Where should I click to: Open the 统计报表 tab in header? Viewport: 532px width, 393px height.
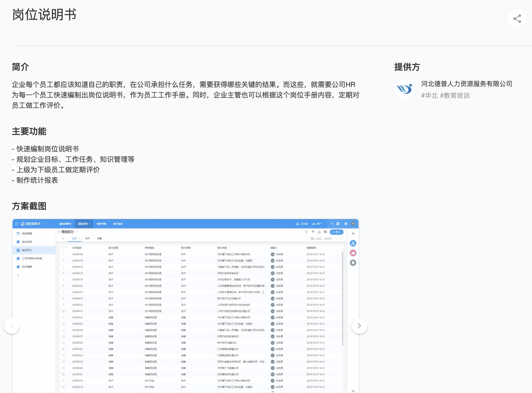pos(118,224)
